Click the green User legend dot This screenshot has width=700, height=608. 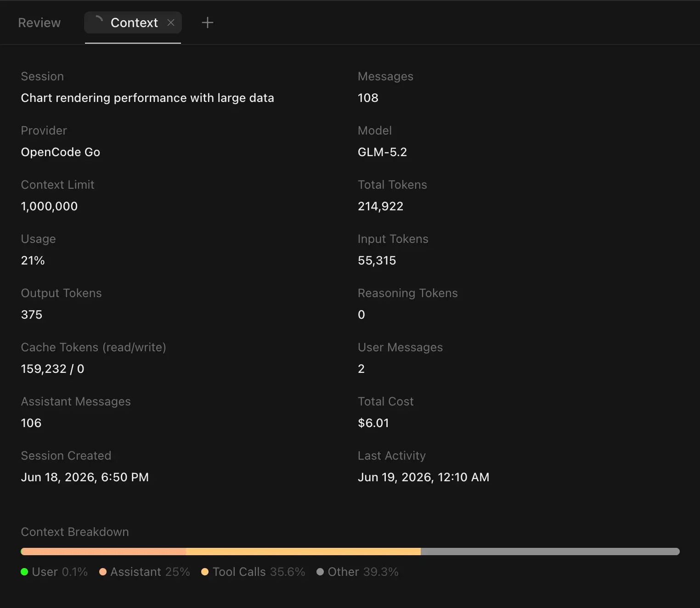tap(25, 572)
